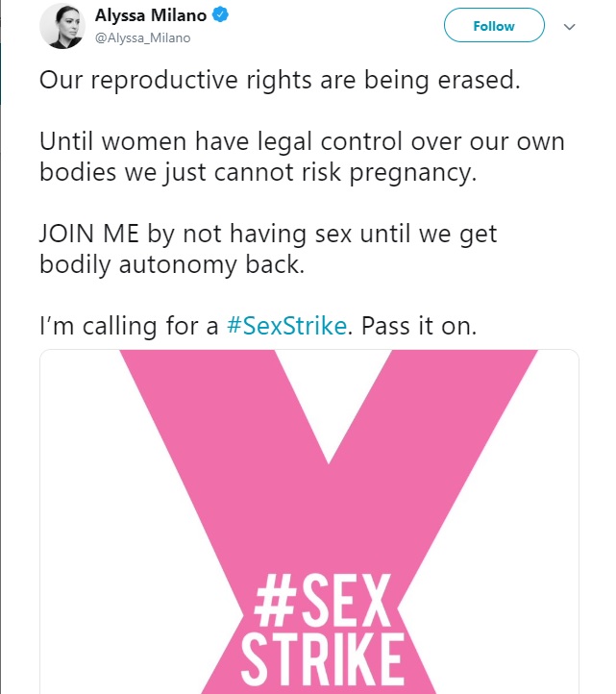The width and height of the screenshot is (616, 694).
Task: Follow Alyssa Milano with the Follow button
Action: point(494,26)
